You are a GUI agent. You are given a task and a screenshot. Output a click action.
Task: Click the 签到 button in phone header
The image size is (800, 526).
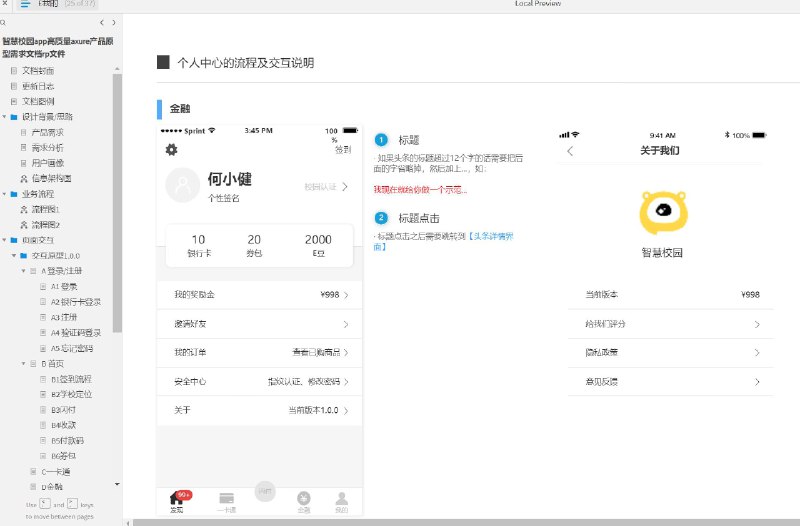(343, 149)
